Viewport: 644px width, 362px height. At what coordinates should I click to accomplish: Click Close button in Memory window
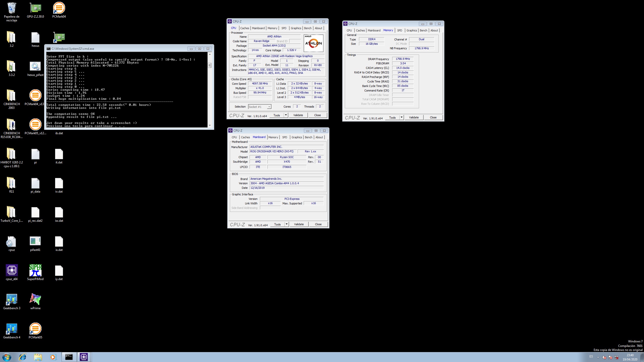click(x=433, y=117)
